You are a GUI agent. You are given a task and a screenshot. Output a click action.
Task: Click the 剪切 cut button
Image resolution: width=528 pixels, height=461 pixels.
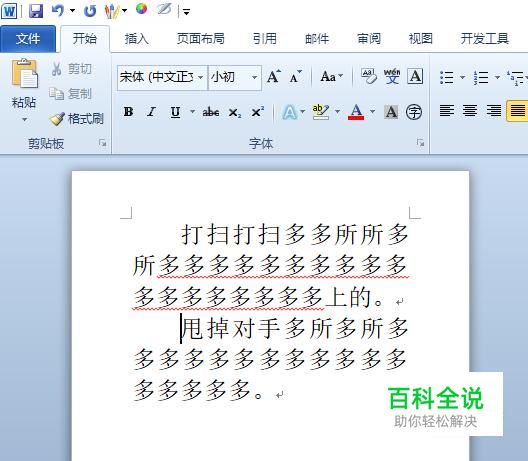pyautogui.click(x=71, y=69)
